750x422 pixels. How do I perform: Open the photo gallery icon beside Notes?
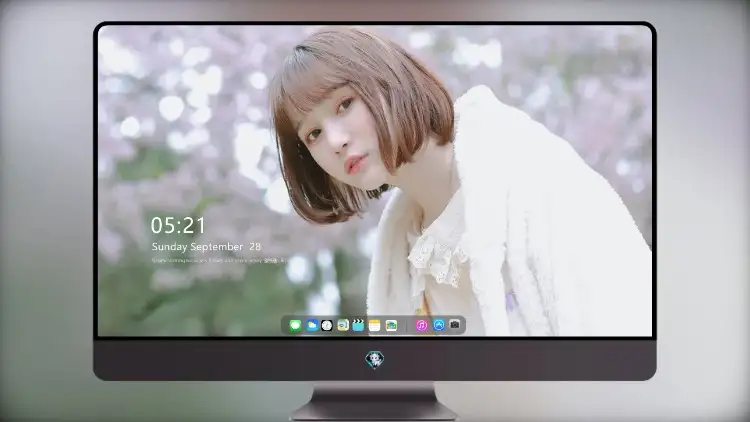coord(391,325)
